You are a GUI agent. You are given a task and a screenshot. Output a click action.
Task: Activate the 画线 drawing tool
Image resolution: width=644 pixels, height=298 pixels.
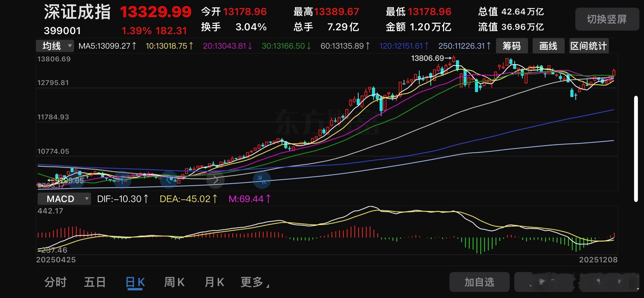pyautogui.click(x=548, y=46)
